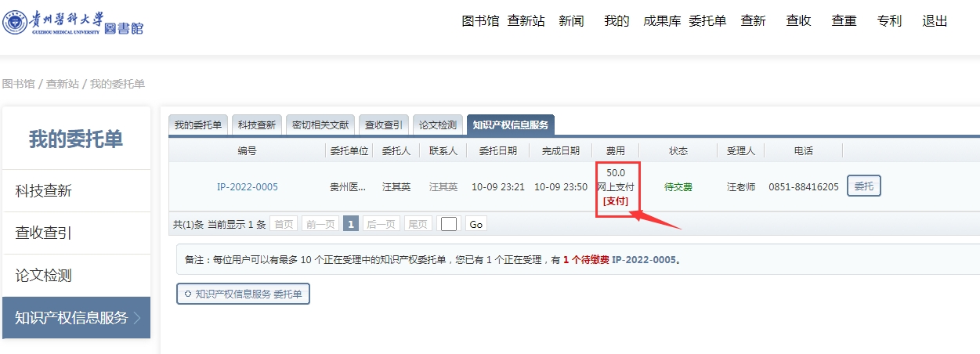Open the 知识产权信息服务 tab
Image resolution: width=980 pixels, height=354 pixels.
click(x=511, y=125)
